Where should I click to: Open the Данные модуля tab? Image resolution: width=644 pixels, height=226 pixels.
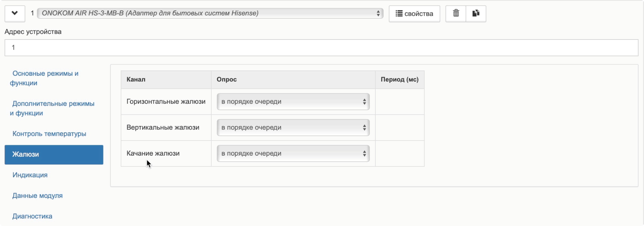(x=37, y=195)
